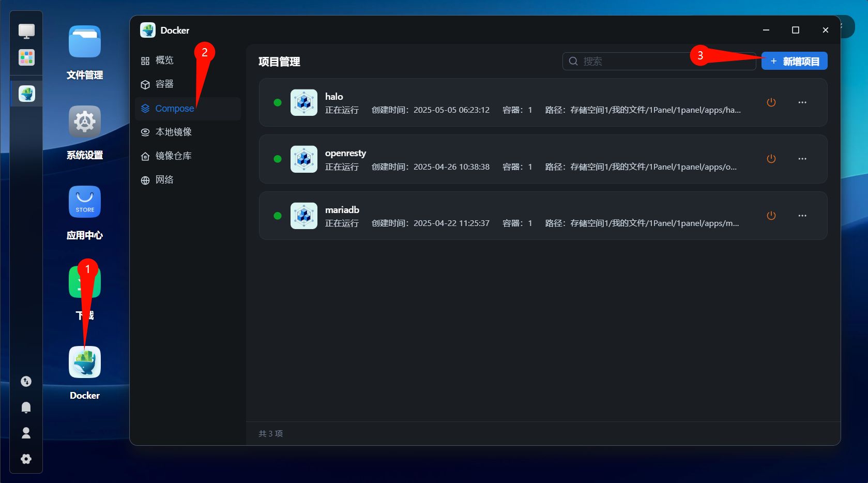Expand more options for mariadb project
868x483 pixels.
click(x=802, y=216)
